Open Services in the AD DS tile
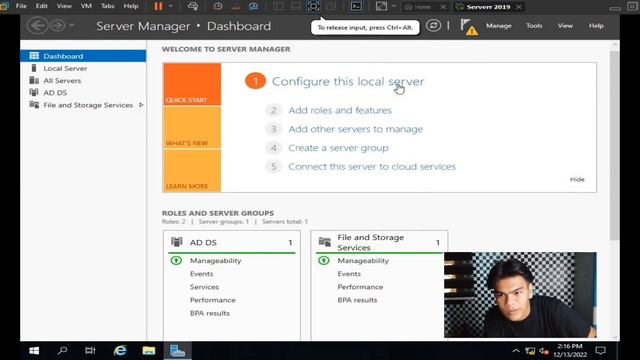Image resolution: width=640 pixels, height=360 pixels. coord(204,287)
